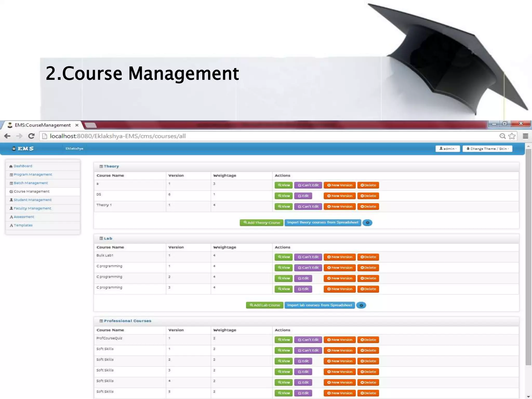Viewport: 532px width, 399px height.
Task: Edit C programming version 2
Action: point(303,278)
